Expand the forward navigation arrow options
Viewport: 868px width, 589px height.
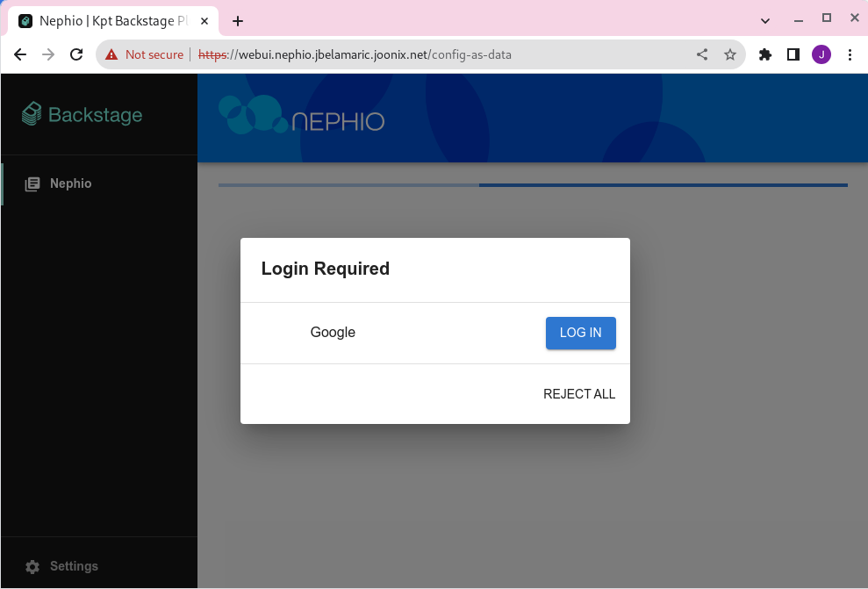click(x=48, y=54)
